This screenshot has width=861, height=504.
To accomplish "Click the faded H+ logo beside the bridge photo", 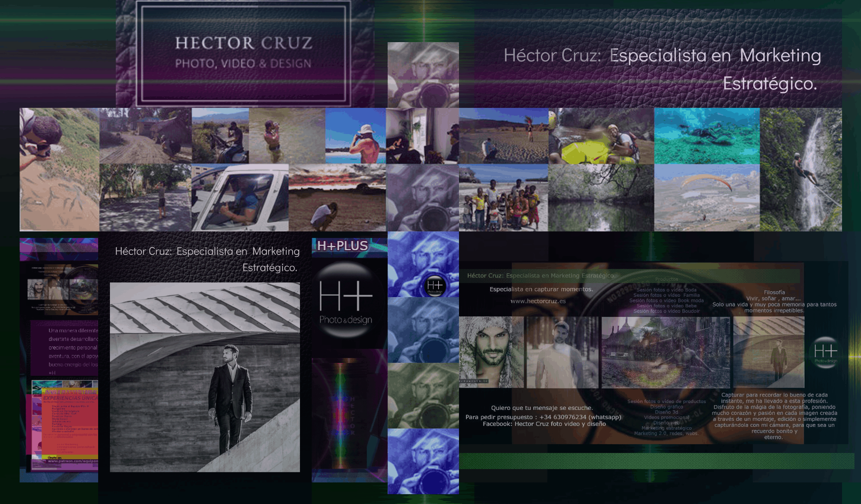I will (825, 353).
